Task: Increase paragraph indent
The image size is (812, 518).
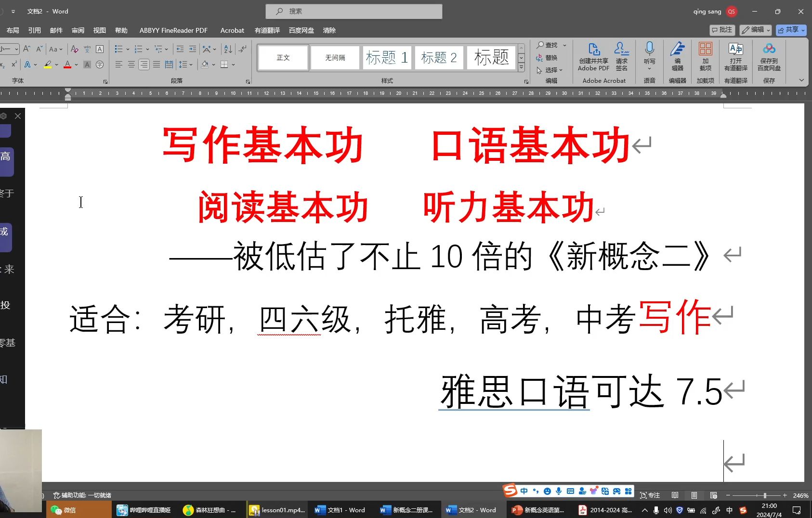Action: point(193,49)
